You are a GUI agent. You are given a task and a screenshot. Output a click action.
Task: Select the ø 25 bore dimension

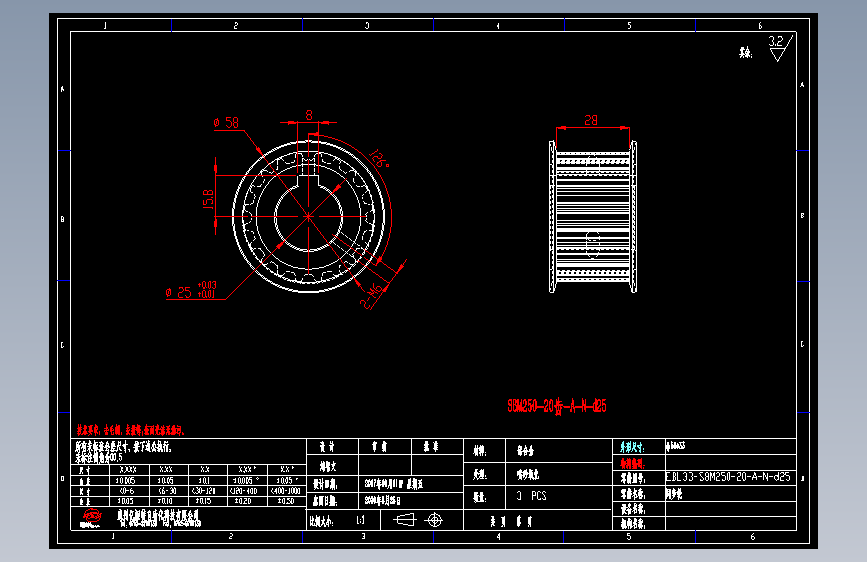(x=191, y=291)
